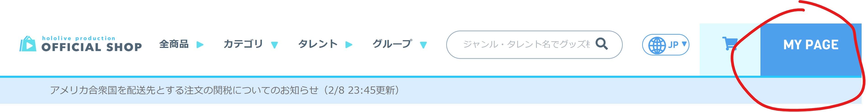Click the JP language code text
Screen dimensions: 868x112
point(673,45)
